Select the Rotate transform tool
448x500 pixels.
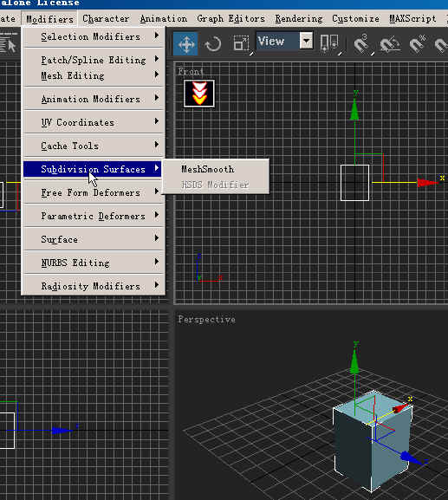213,43
